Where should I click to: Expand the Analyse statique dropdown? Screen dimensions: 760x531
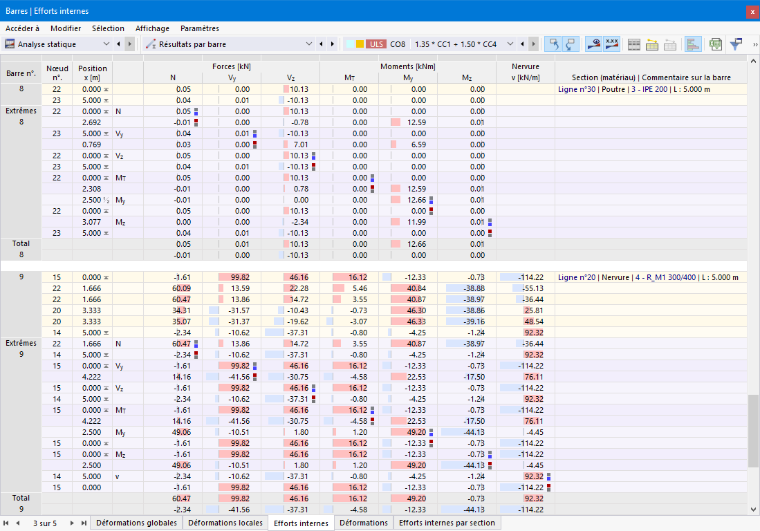pyautogui.click(x=106, y=44)
